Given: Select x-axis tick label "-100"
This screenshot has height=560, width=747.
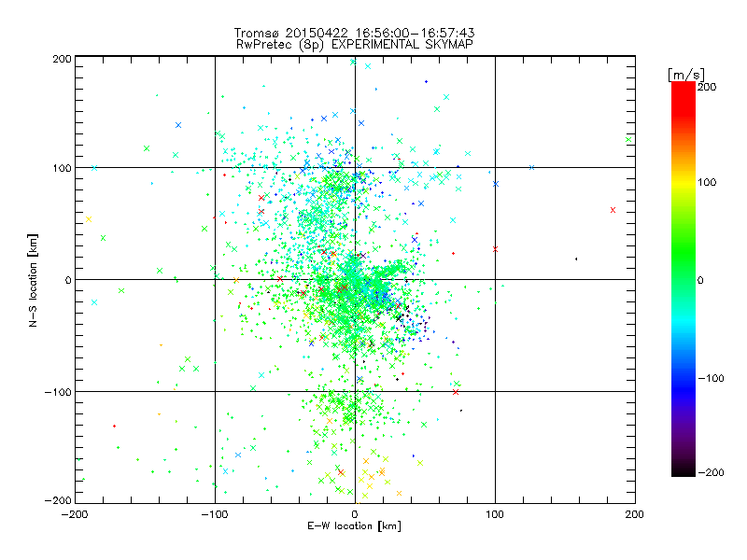Looking at the screenshot, I should point(215,514).
